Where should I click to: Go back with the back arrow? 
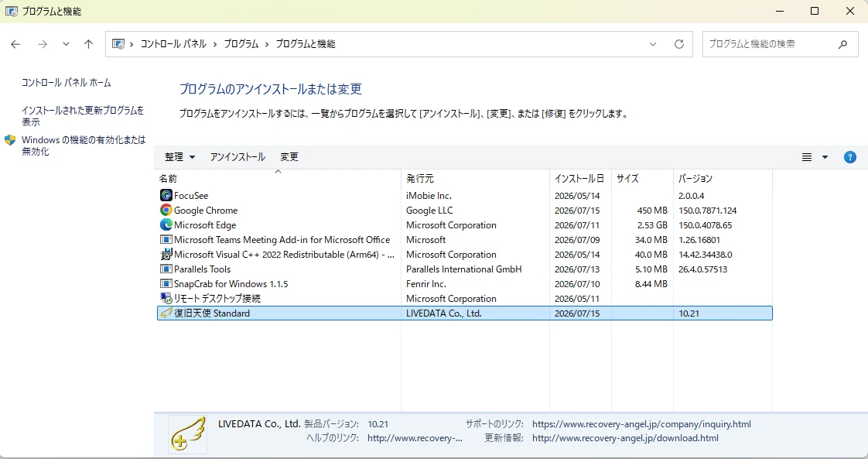tap(15, 44)
